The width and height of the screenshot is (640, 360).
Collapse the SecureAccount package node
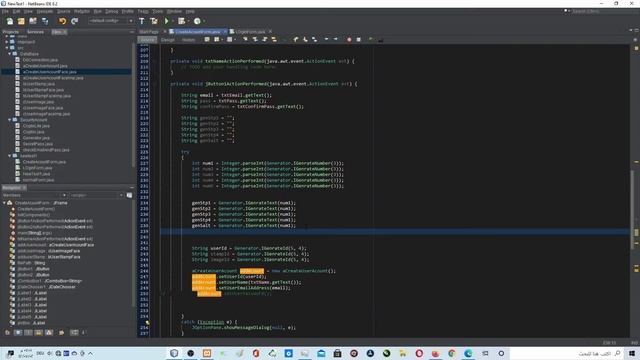point(9,120)
